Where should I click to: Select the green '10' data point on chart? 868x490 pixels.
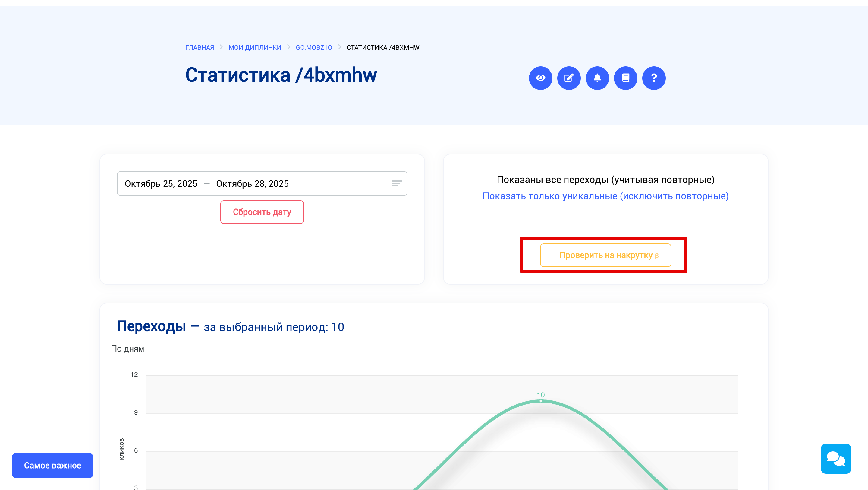(x=541, y=401)
